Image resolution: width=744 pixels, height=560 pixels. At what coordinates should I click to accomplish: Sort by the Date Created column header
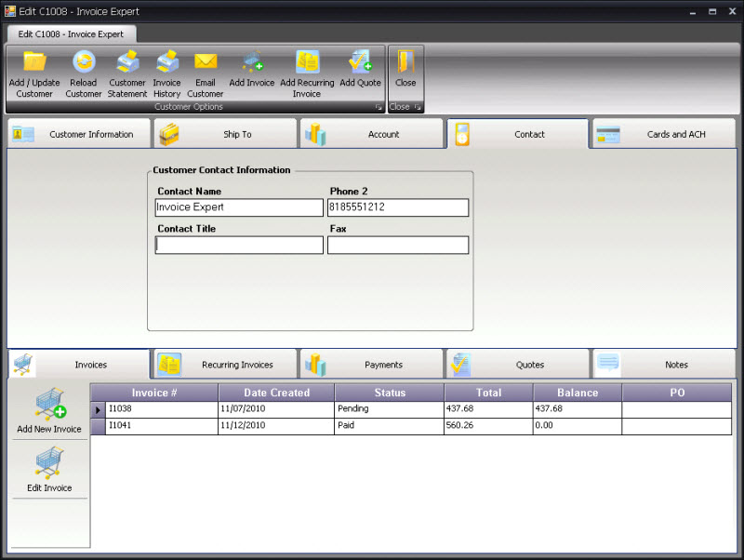click(276, 393)
